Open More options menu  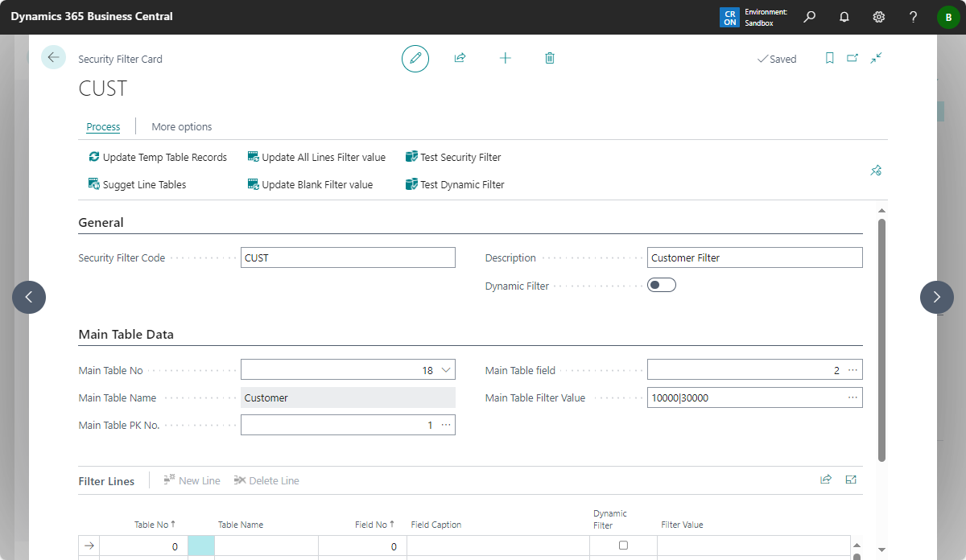182,126
